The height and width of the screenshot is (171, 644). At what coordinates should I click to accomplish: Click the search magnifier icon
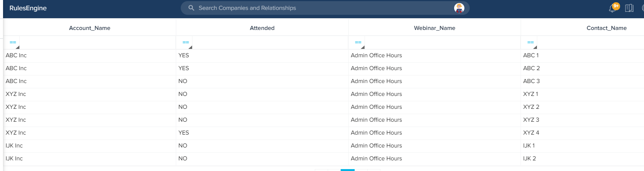coord(191,8)
